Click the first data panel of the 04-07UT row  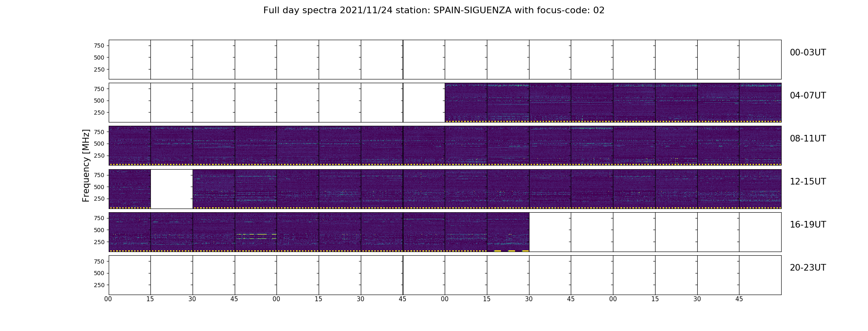click(466, 102)
